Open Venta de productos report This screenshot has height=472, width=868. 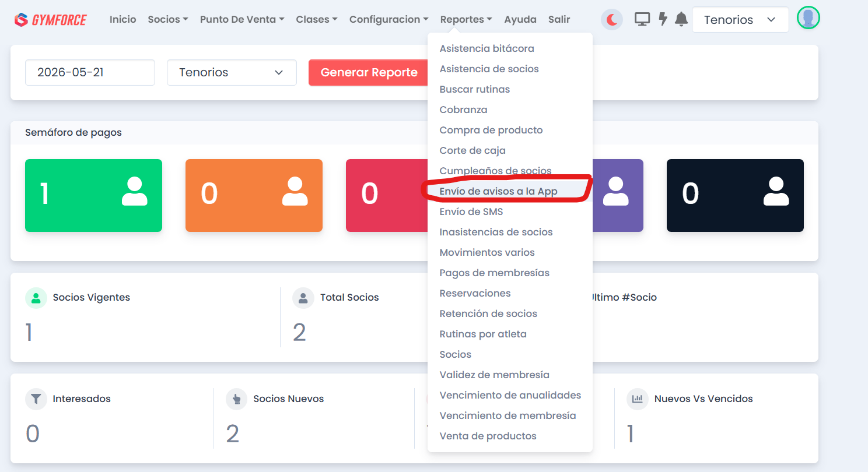pos(510,436)
